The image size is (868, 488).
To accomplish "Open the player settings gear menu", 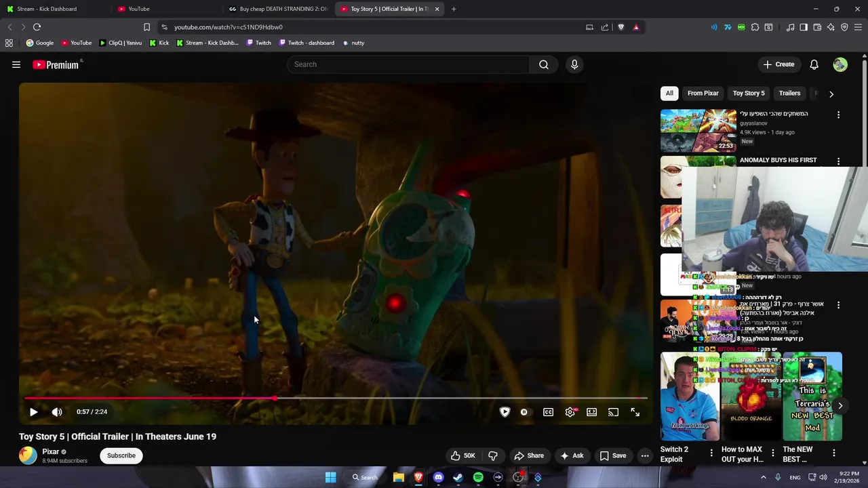I will tap(570, 411).
